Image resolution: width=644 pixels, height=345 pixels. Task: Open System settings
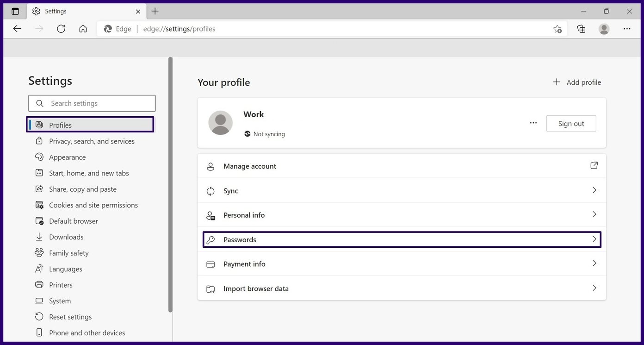click(60, 301)
